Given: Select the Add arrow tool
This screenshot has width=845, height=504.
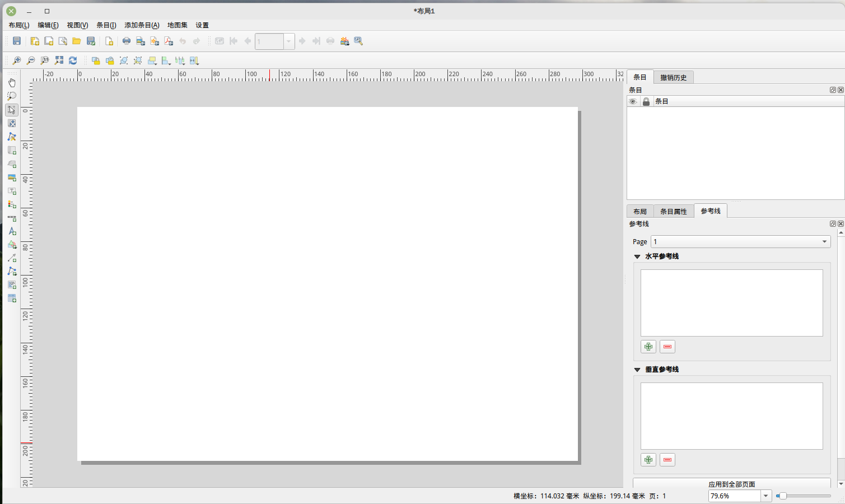Looking at the screenshot, I should tap(12, 258).
